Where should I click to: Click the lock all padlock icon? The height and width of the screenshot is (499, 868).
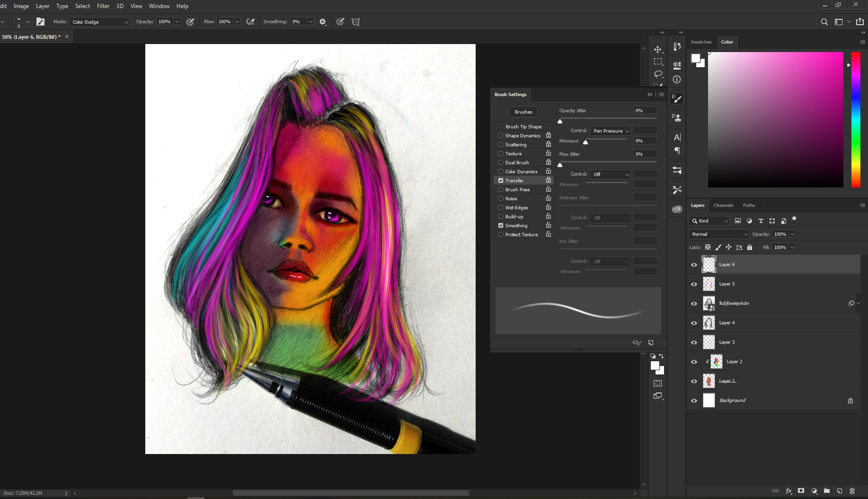pos(750,247)
